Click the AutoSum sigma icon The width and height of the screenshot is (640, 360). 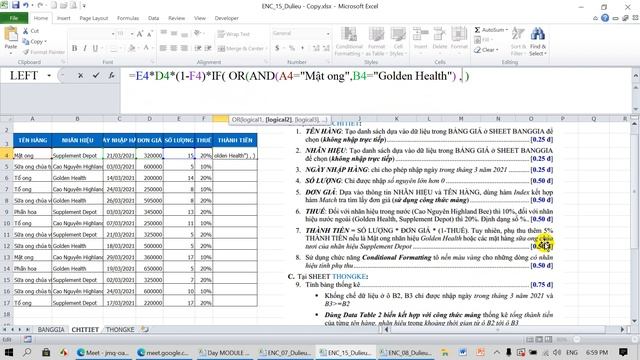pyautogui.click(x=477, y=30)
